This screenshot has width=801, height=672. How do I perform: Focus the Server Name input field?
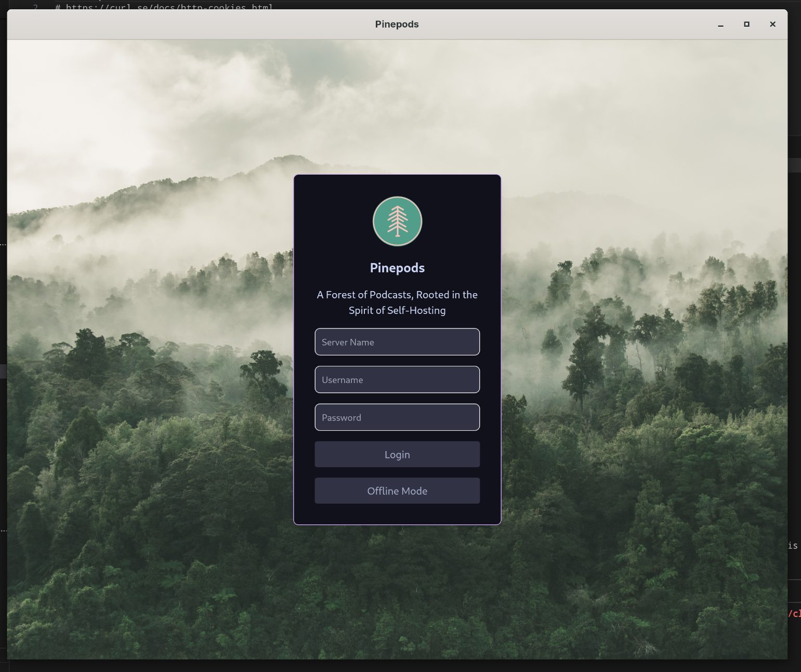pos(397,342)
